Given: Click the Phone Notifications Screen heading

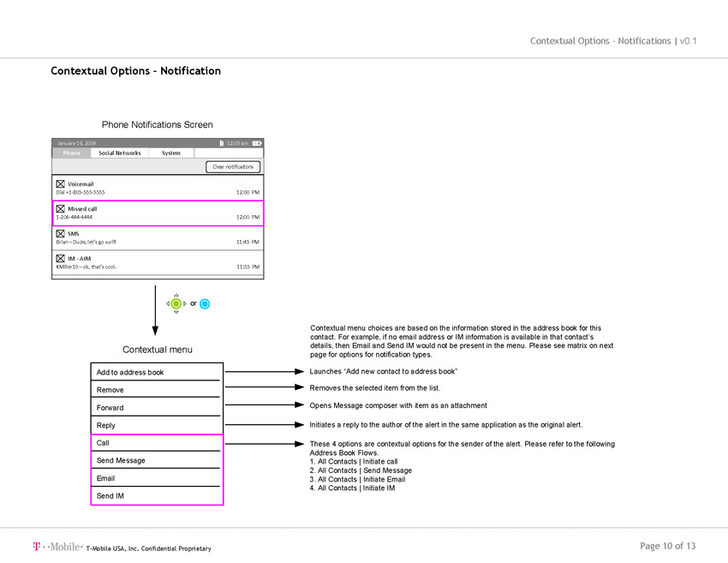Looking at the screenshot, I should (158, 124).
